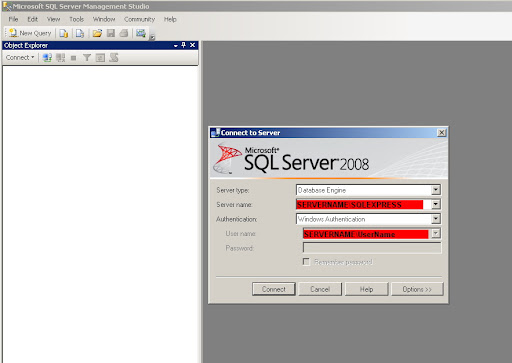Close the Object Explorer panel
This screenshot has width=512, height=363.
(x=192, y=45)
